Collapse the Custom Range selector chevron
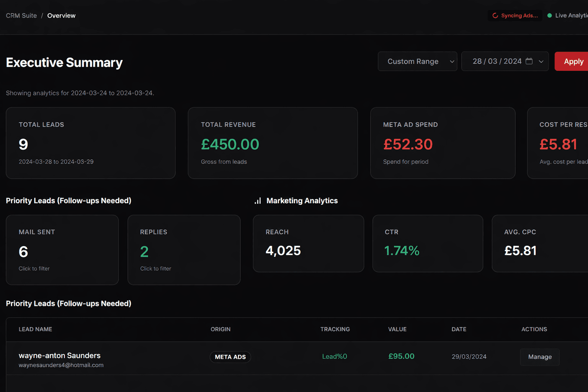This screenshot has height=392, width=588. [x=452, y=61]
